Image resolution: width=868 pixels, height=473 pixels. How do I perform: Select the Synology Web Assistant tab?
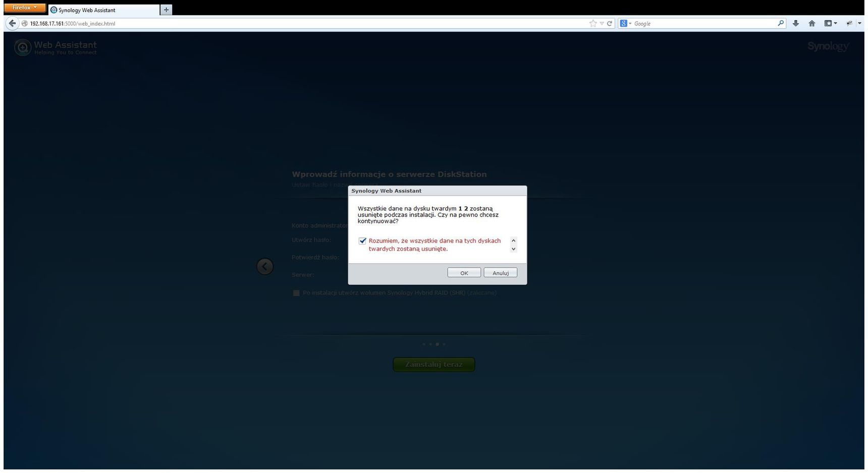103,10
